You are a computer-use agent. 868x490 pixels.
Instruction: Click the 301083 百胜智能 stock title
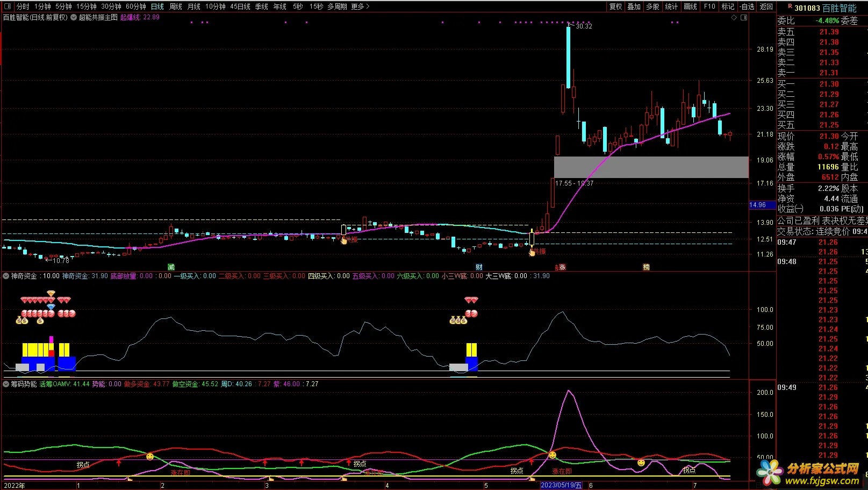pyautogui.click(x=826, y=8)
